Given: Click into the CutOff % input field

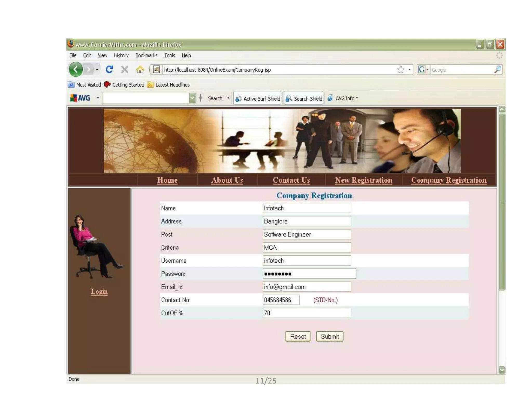Looking at the screenshot, I should click(307, 313).
